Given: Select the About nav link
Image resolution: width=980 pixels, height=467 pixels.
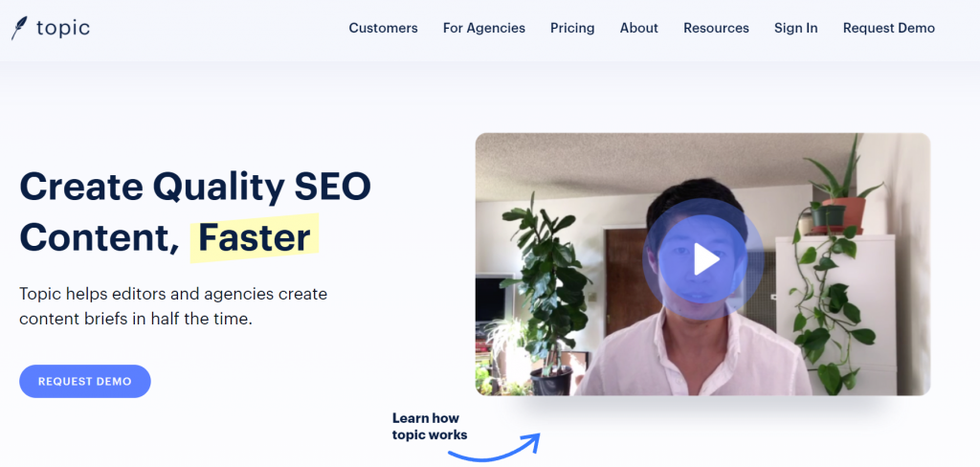Looking at the screenshot, I should 638,28.
